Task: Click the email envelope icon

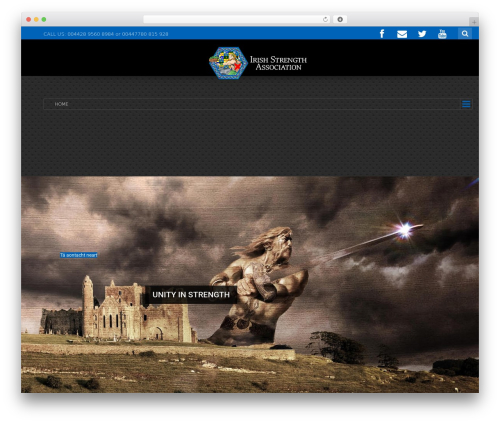Action: click(402, 34)
